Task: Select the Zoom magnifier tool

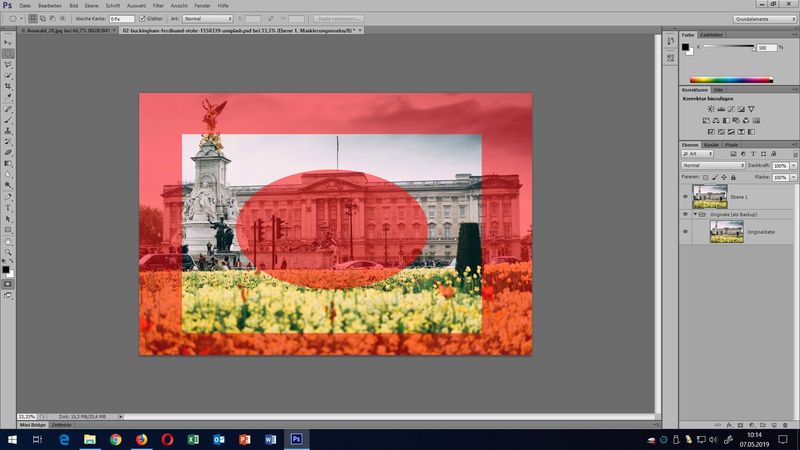Action: pos(8,252)
